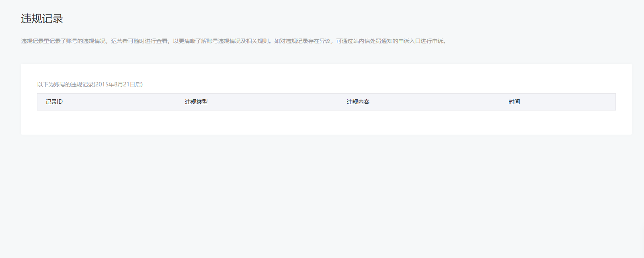The height and width of the screenshot is (258, 644).
Task: Select the 违规类型 column header
Action: (x=196, y=102)
